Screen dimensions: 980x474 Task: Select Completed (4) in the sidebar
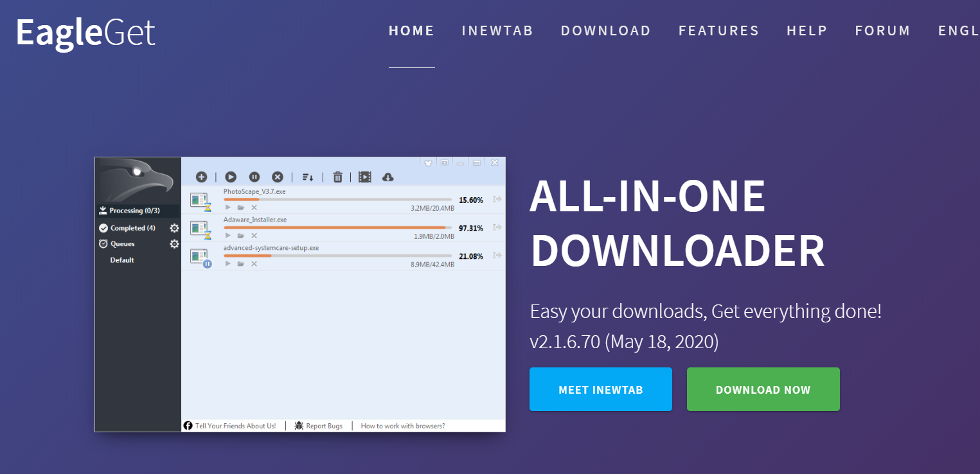click(133, 228)
